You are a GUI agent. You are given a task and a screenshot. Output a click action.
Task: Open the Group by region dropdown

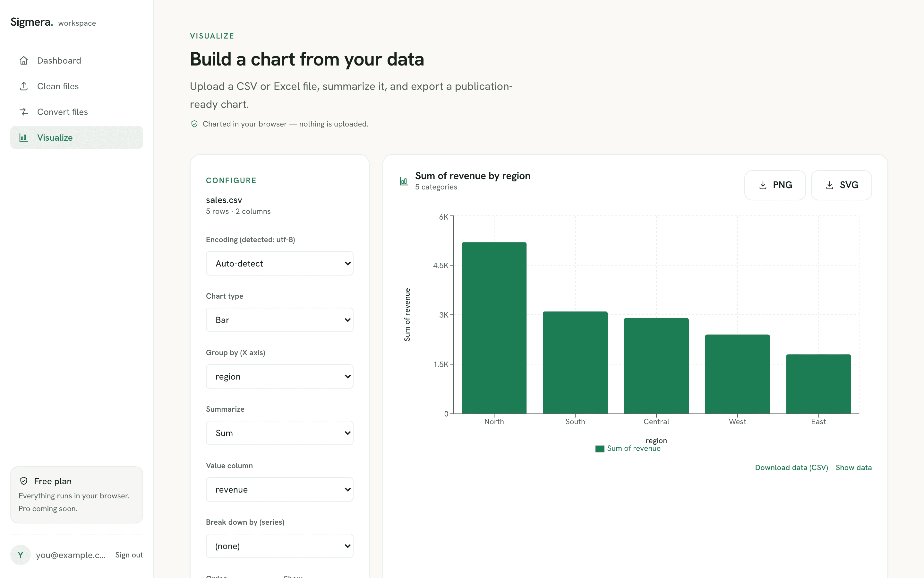tap(279, 377)
